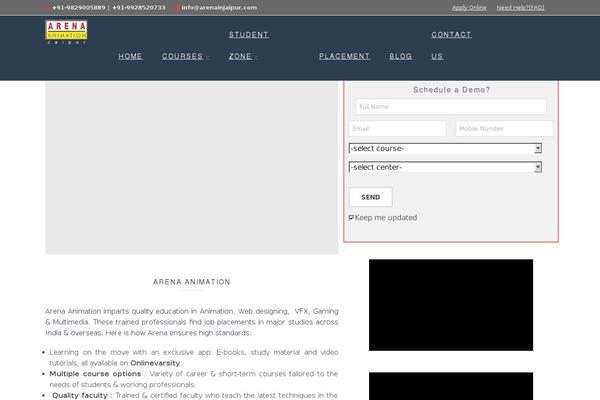
Task: Click the Quality faculty text
Action: (x=80, y=395)
